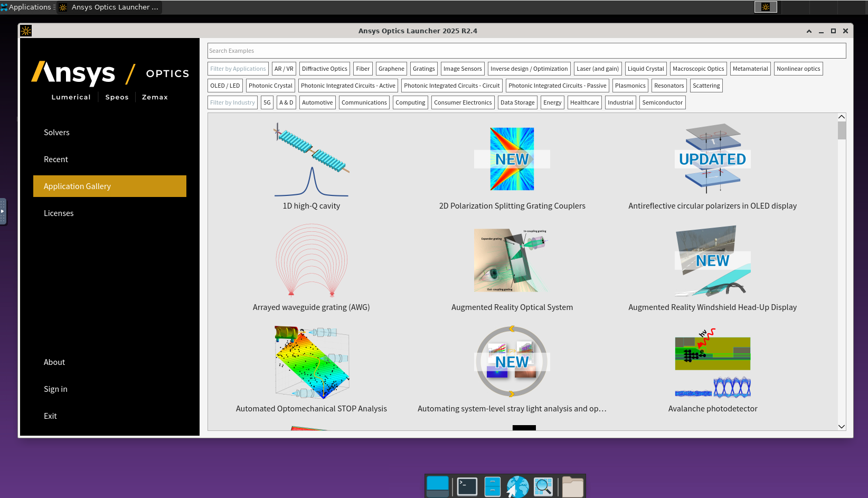Open Augmented Reality Optical System example image
This screenshot has width=868, height=498.
pos(512,260)
